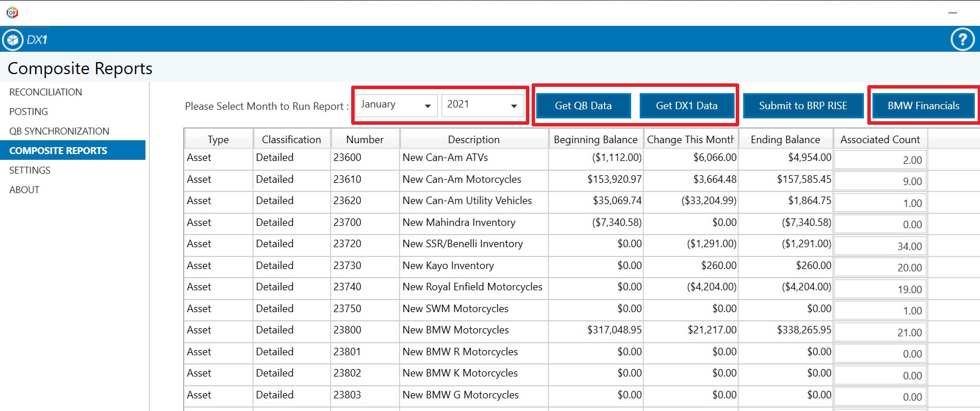Open the Reconciliation section
980x411 pixels.
click(45, 92)
